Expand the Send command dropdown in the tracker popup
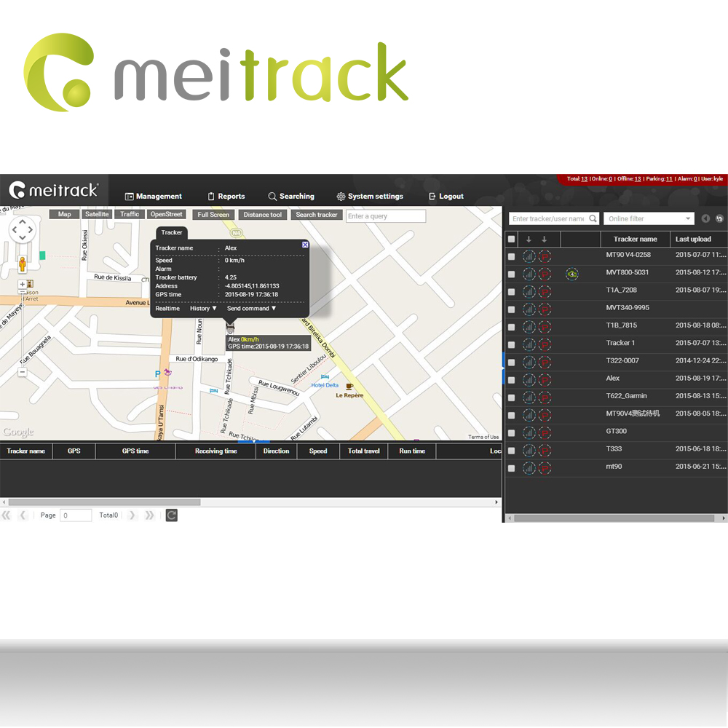 click(x=248, y=308)
